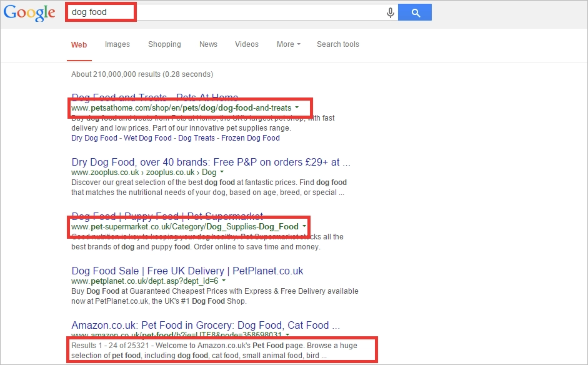Switch to the Videos tab
The height and width of the screenshot is (365, 588).
(x=246, y=44)
